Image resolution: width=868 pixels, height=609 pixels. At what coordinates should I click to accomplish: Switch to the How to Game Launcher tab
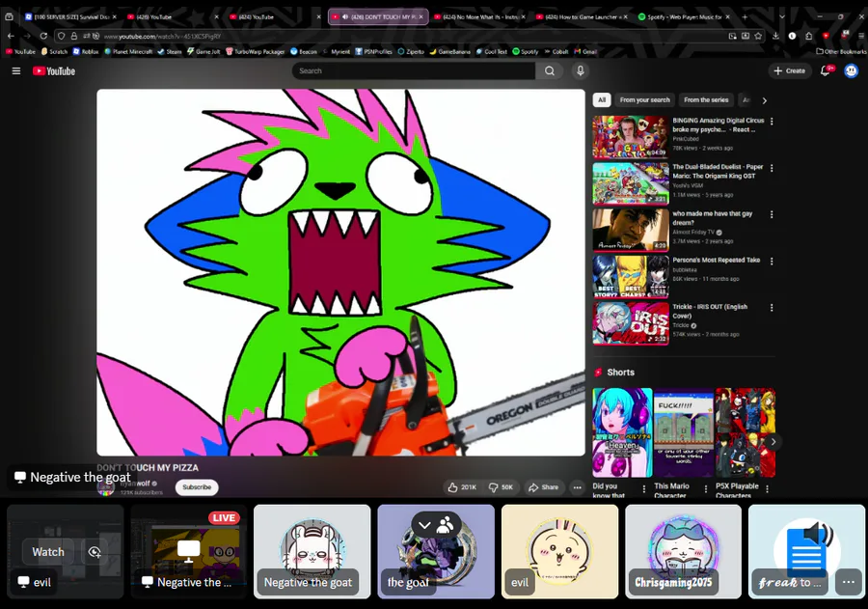pos(583,17)
